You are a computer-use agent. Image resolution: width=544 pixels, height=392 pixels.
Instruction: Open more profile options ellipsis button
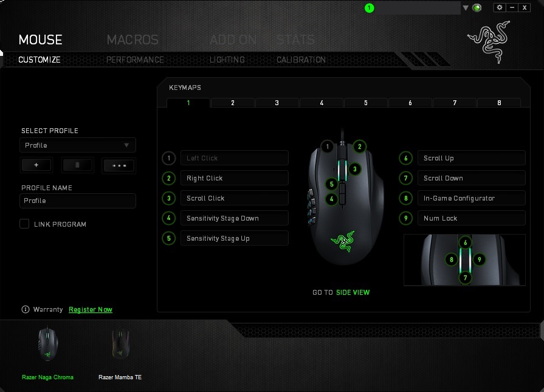[119, 165]
